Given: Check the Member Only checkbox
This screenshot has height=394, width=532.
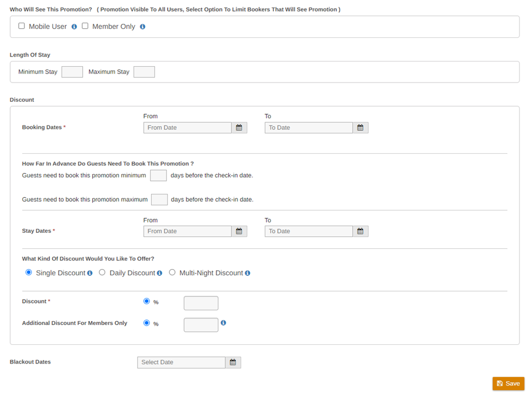Looking at the screenshot, I should [85, 26].
